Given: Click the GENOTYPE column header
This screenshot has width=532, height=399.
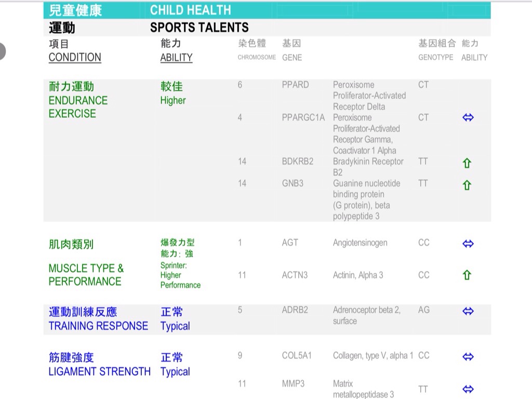Looking at the screenshot, I should point(435,58).
